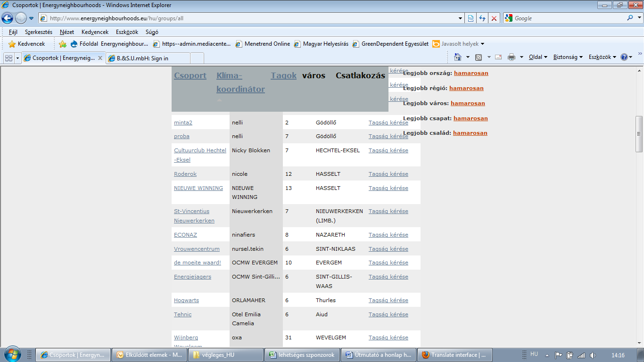Image resolution: width=644 pixels, height=362 pixels.
Task: Click the Home page icon
Action: [457, 57]
